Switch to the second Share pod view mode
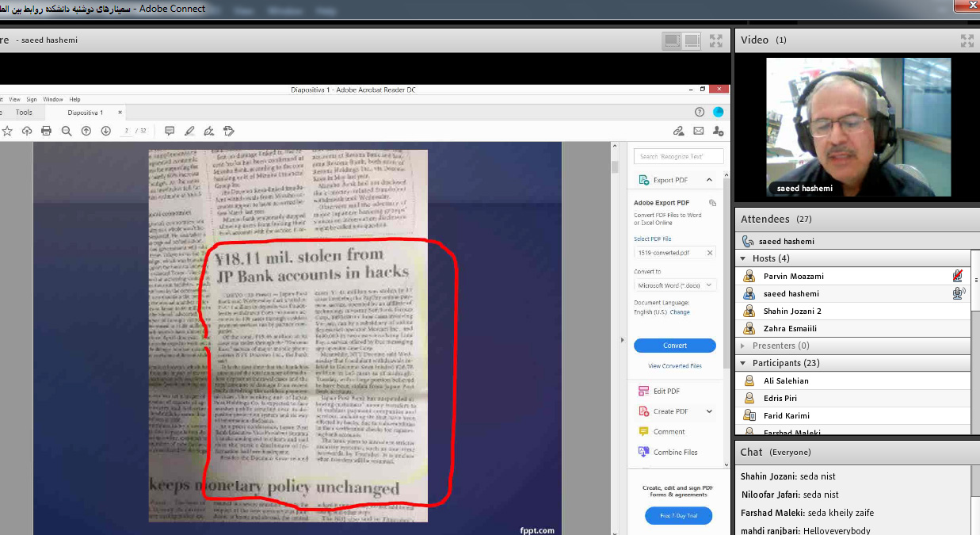Viewport: 980px width, 535px height. pyautogui.click(x=692, y=40)
